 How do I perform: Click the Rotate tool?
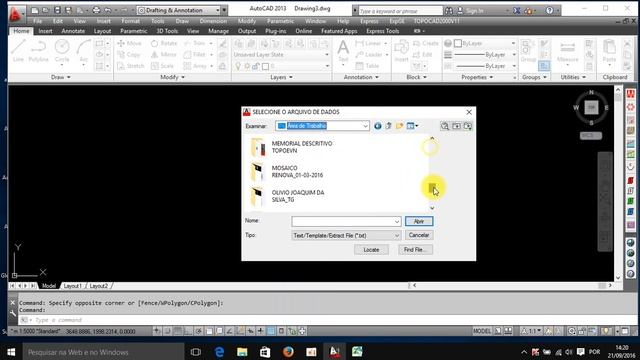tap(164, 43)
